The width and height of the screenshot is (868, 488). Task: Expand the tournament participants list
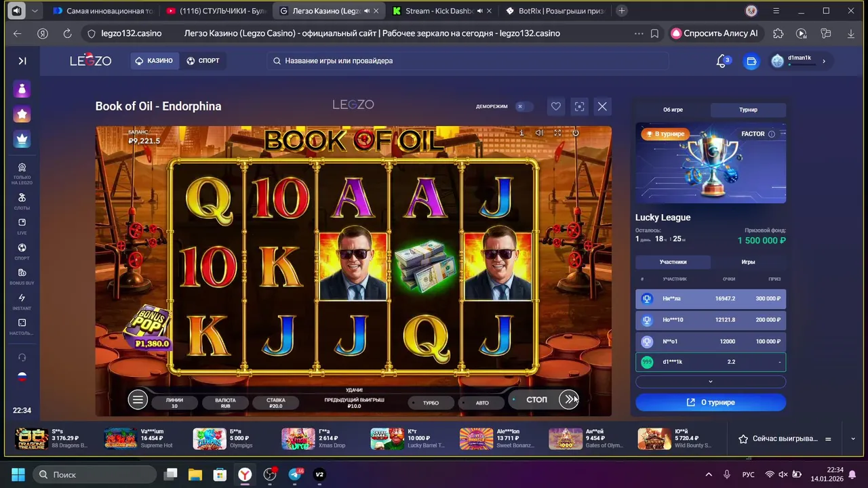pyautogui.click(x=711, y=382)
